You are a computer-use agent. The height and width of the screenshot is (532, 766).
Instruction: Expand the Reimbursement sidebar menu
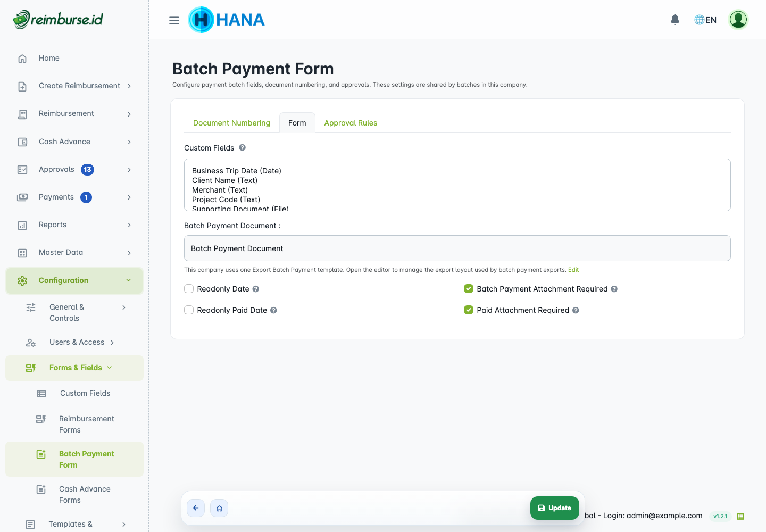(129, 114)
